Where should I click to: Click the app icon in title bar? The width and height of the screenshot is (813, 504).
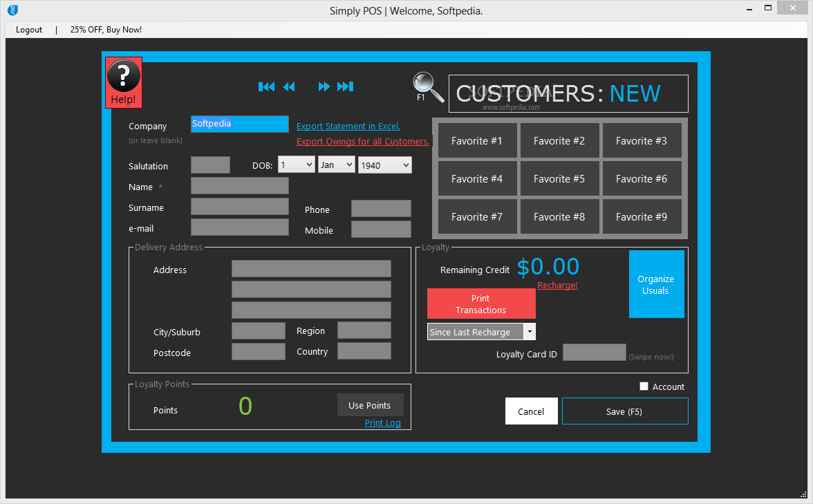(13, 10)
